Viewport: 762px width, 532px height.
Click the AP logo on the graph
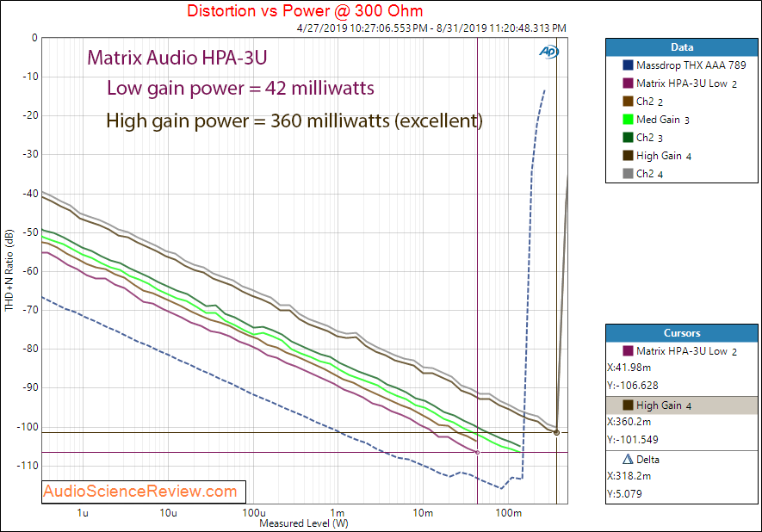click(x=549, y=52)
